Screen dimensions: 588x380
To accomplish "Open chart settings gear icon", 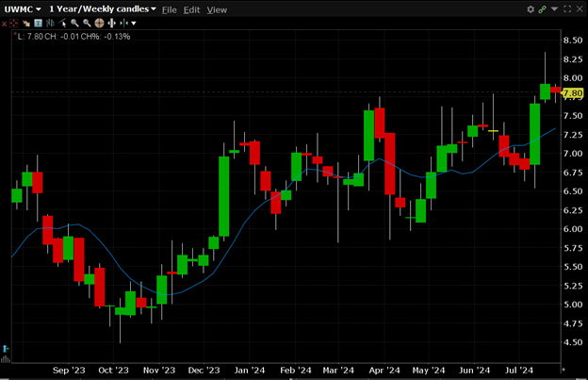I will 531,9.
